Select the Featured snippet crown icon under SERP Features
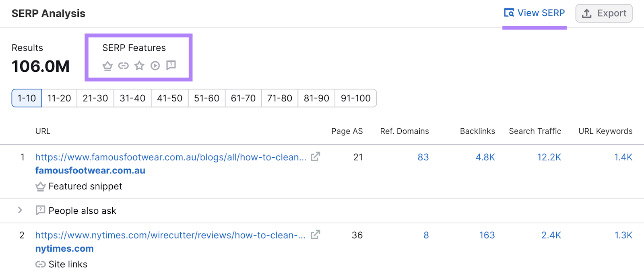The image size is (644, 275). 107,65
